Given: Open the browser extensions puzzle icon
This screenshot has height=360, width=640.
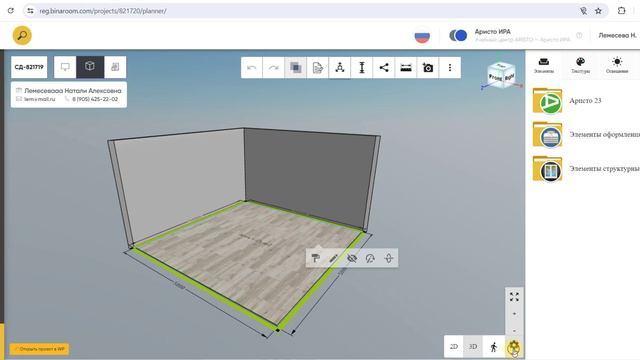Looking at the screenshot, I should click(x=621, y=11).
